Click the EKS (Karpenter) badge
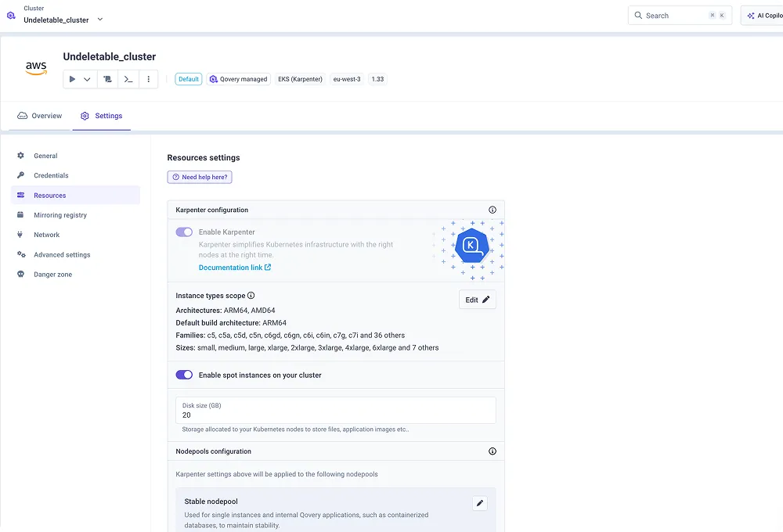This screenshot has height=532, width=783. pos(300,79)
